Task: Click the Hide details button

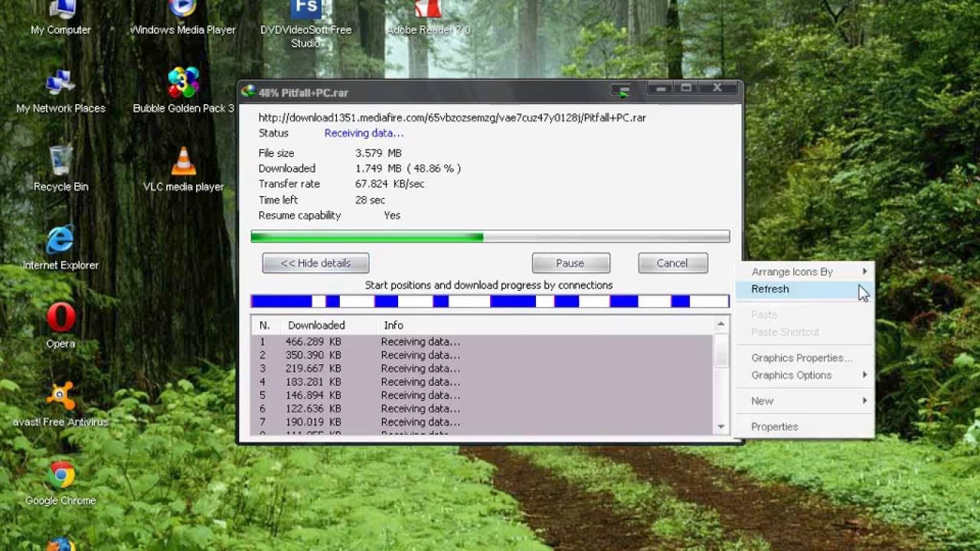Action: coord(315,263)
